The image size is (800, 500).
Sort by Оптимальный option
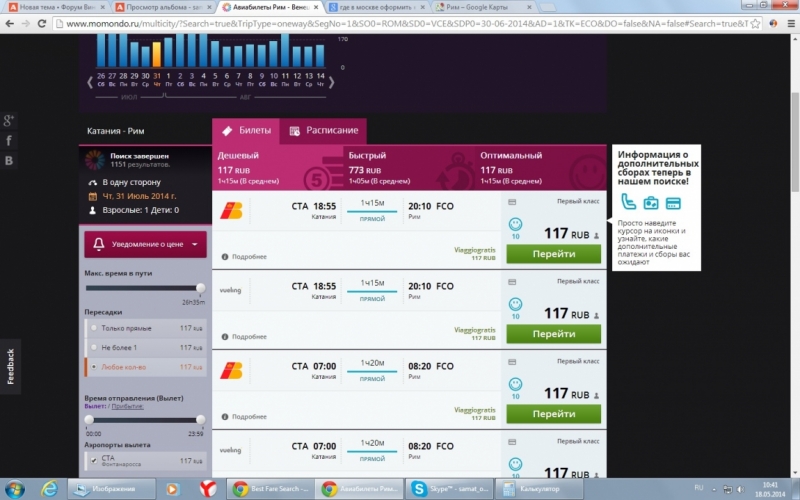point(540,167)
